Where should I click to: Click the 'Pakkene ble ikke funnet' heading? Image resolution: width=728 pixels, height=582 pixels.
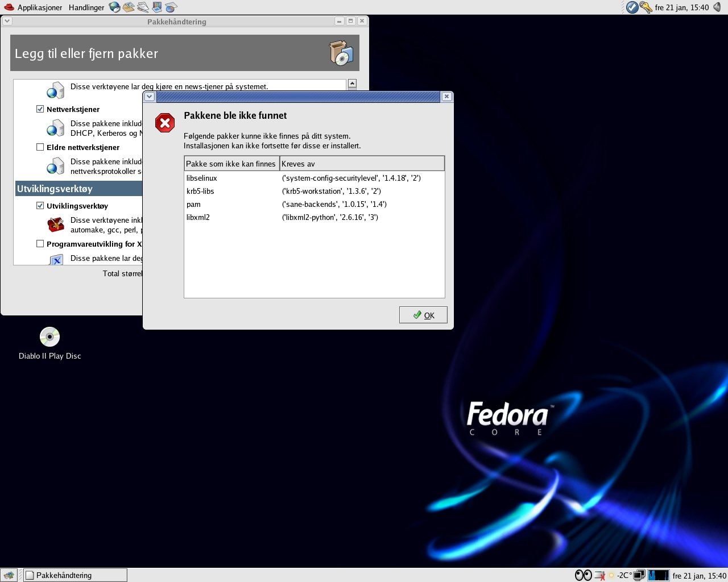235,115
